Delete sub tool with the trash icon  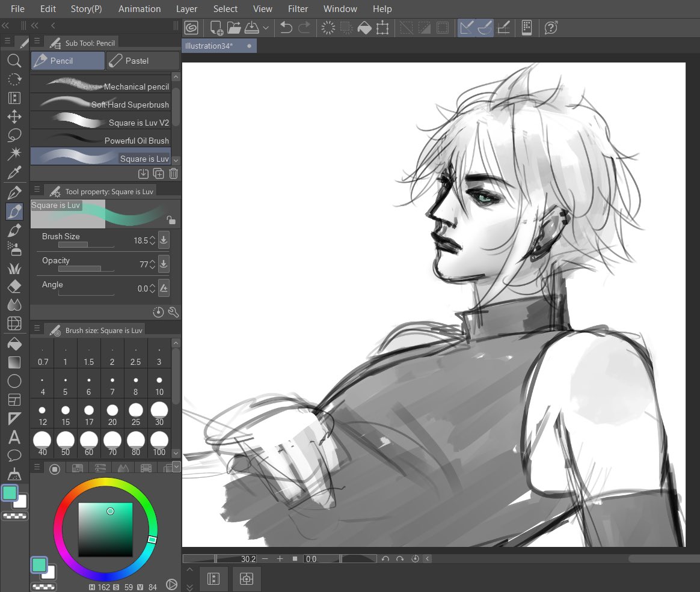coord(174,174)
